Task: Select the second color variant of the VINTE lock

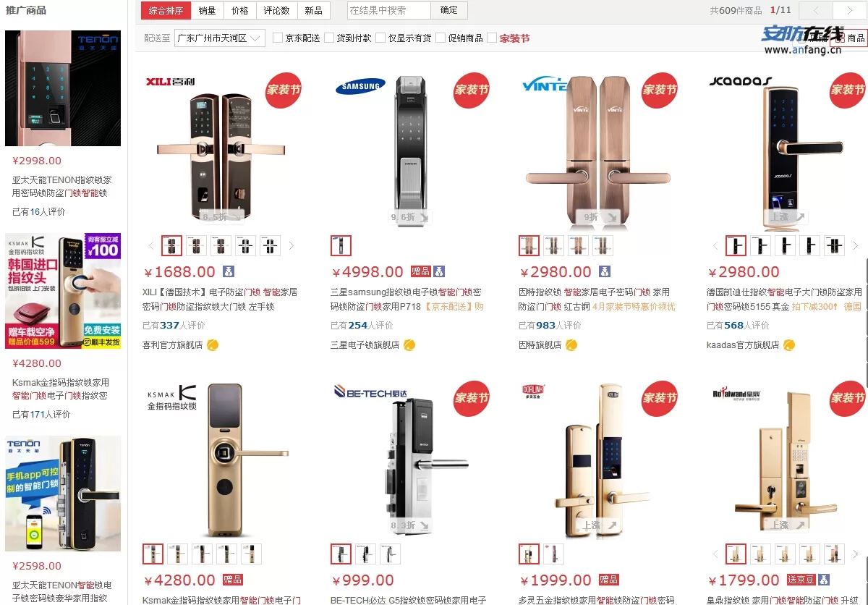Action: point(554,246)
